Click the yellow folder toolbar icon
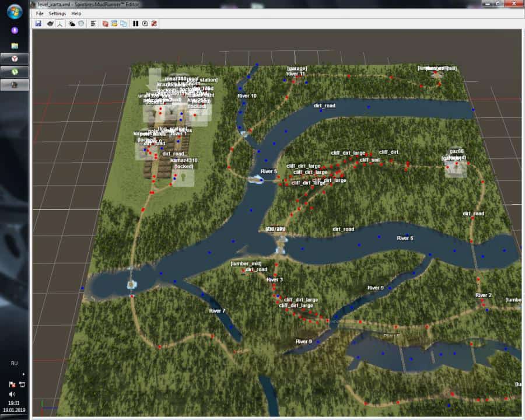525x420 pixels. [x=114, y=23]
